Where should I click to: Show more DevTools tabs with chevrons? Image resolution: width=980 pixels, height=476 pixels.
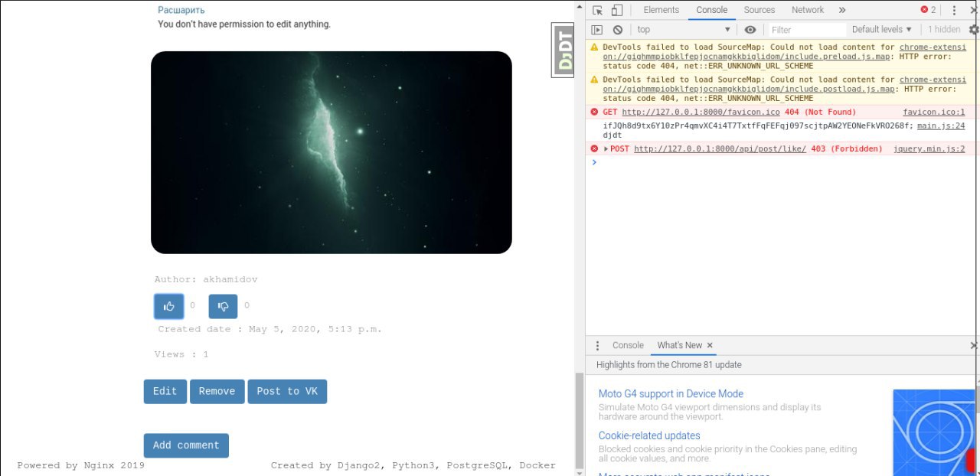point(842,10)
